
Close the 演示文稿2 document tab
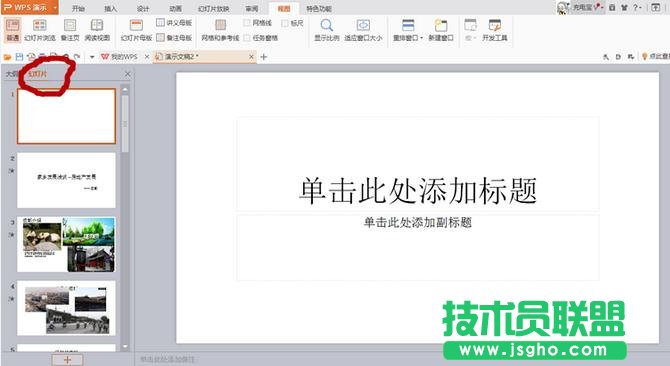[x=251, y=57]
